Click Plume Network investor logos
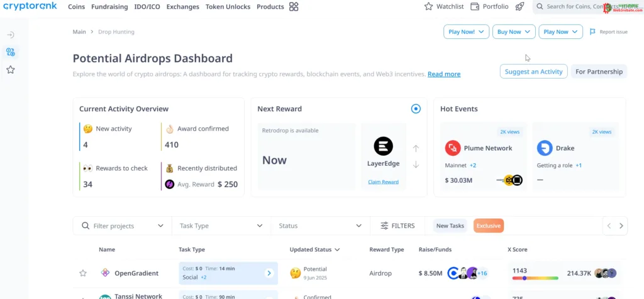The image size is (644, 299). (x=509, y=180)
